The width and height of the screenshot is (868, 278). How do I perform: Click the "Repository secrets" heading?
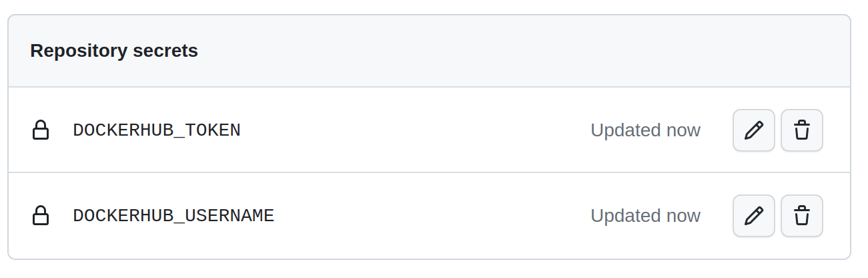coord(114,51)
